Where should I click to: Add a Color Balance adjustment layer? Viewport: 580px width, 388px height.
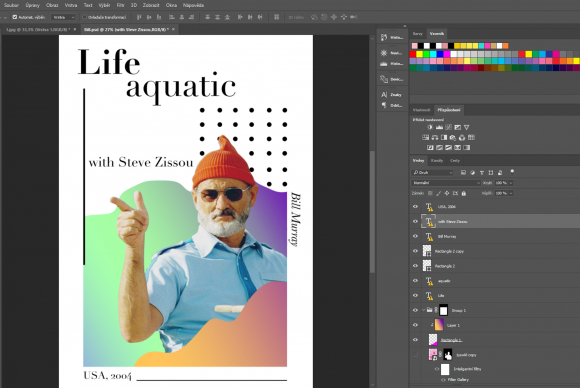pyautogui.click(x=435, y=138)
